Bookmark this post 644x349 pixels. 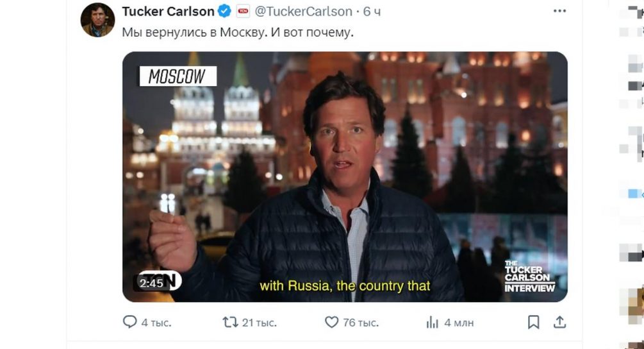point(533,322)
